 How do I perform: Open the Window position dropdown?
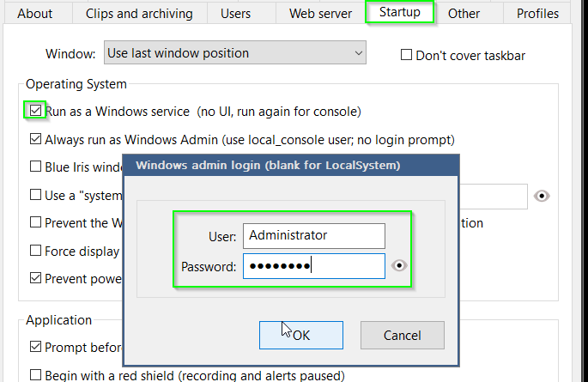(x=235, y=53)
